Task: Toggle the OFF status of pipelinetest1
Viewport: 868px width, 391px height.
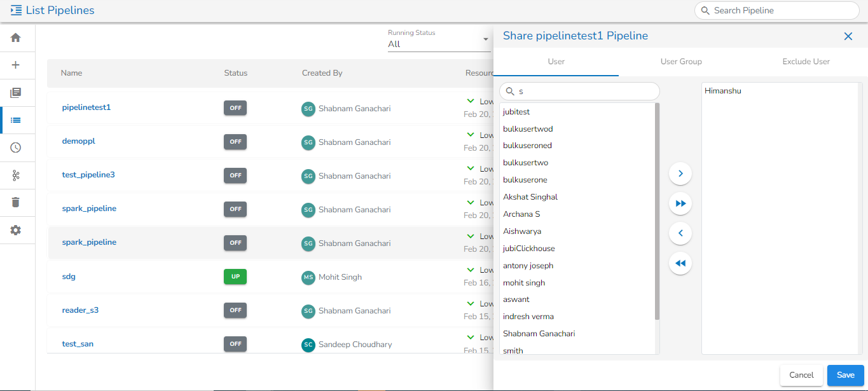Action: [x=235, y=108]
